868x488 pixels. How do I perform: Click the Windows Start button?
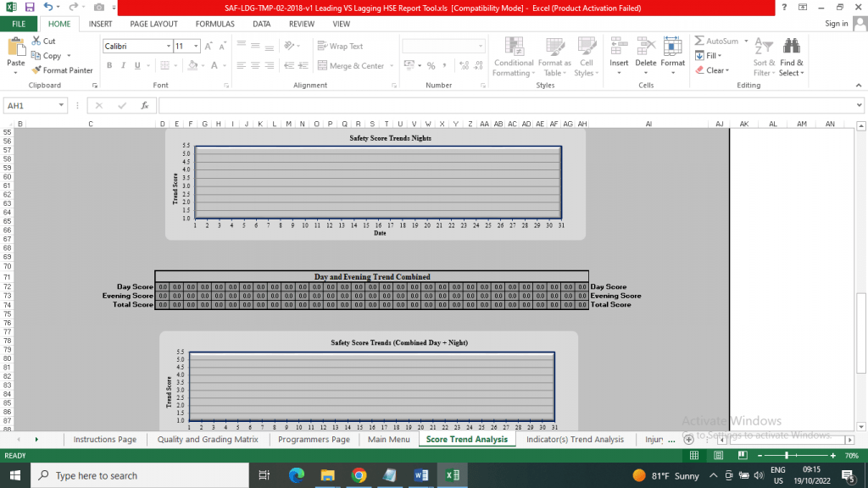click(x=15, y=475)
